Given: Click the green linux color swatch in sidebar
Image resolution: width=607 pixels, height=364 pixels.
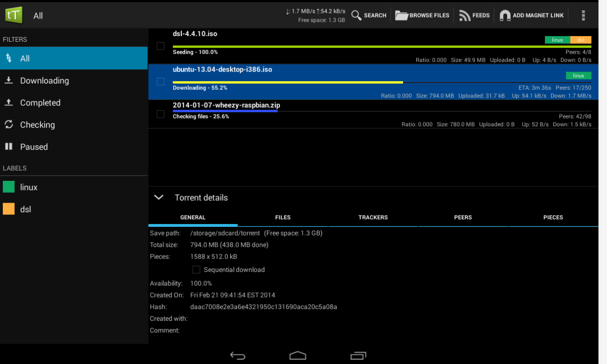Looking at the screenshot, I should [x=9, y=187].
